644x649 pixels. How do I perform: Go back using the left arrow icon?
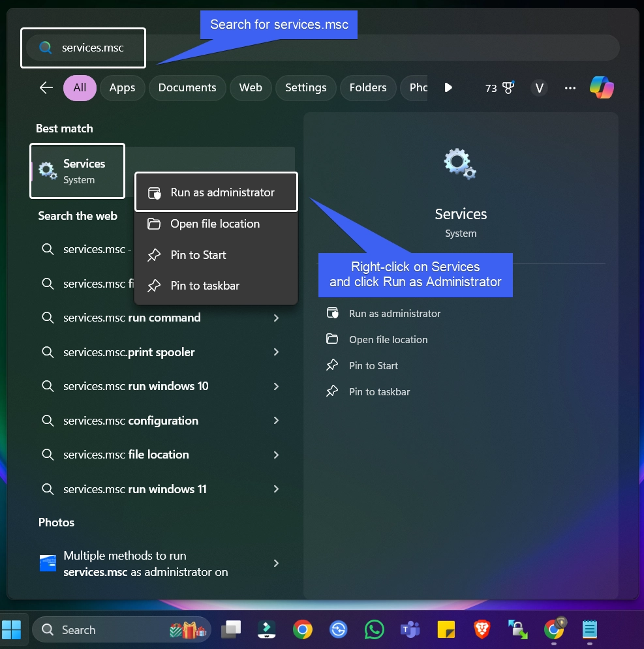pyautogui.click(x=46, y=87)
